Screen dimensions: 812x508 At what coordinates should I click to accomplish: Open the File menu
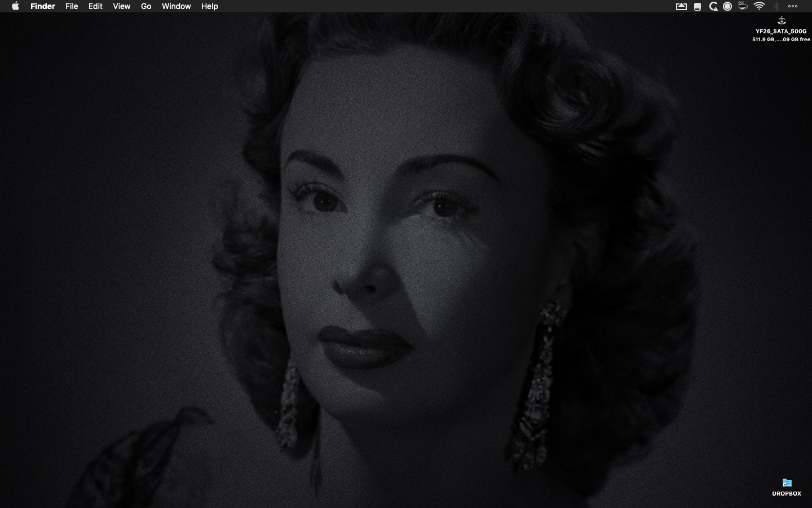coord(72,6)
